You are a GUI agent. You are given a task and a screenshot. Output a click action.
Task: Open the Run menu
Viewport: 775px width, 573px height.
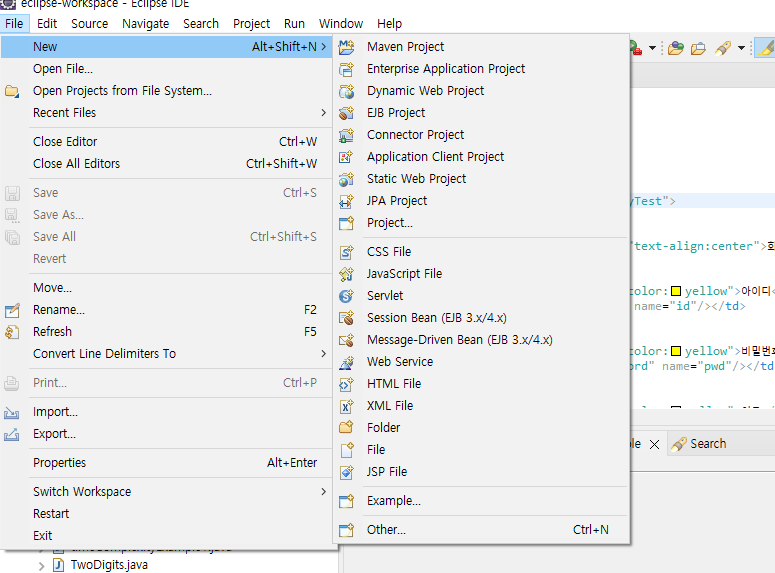[x=294, y=24]
